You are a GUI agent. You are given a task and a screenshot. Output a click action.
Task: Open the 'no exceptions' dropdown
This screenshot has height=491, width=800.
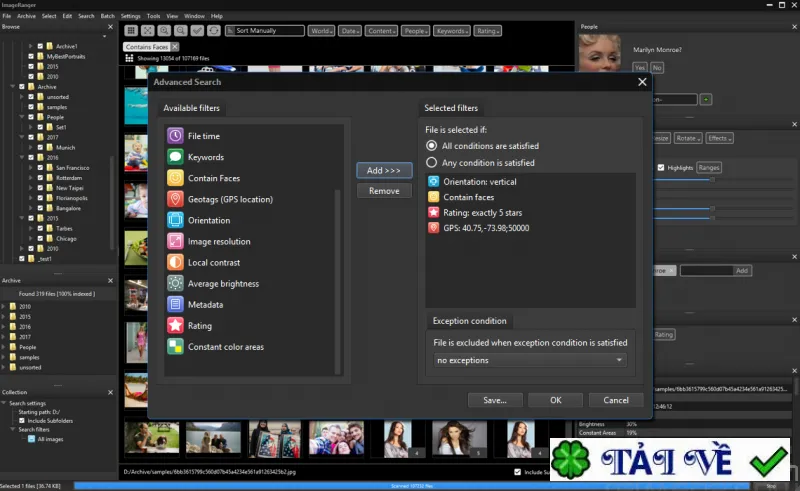530,360
